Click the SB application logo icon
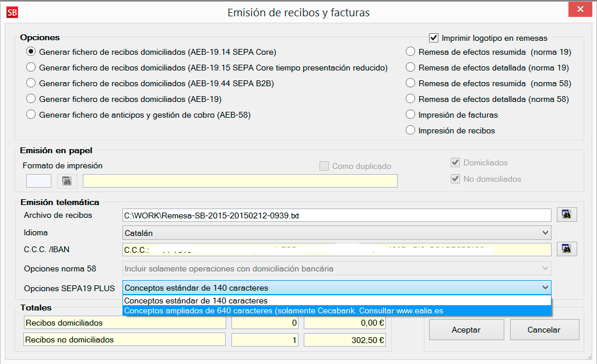Image resolution: width=597 pixels, height=364 pixels. (x=12, y=12)
